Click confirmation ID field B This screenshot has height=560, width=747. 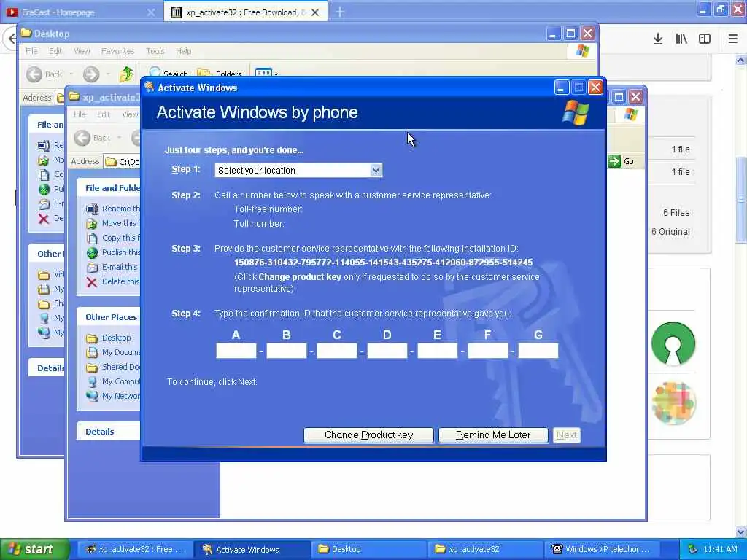(x=286, y=351)
